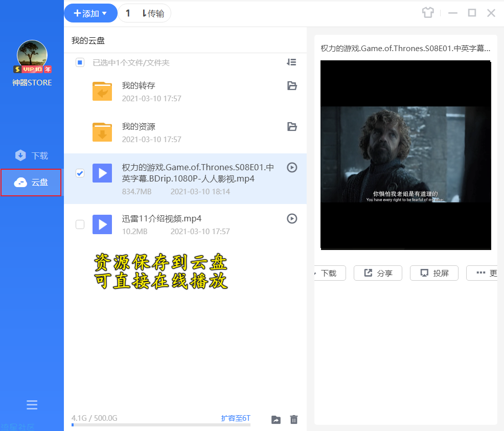Click the skin theme shirt icon
Image resolution: width=504 pixels, height=431 pixels.
click(x=428, y=13)
